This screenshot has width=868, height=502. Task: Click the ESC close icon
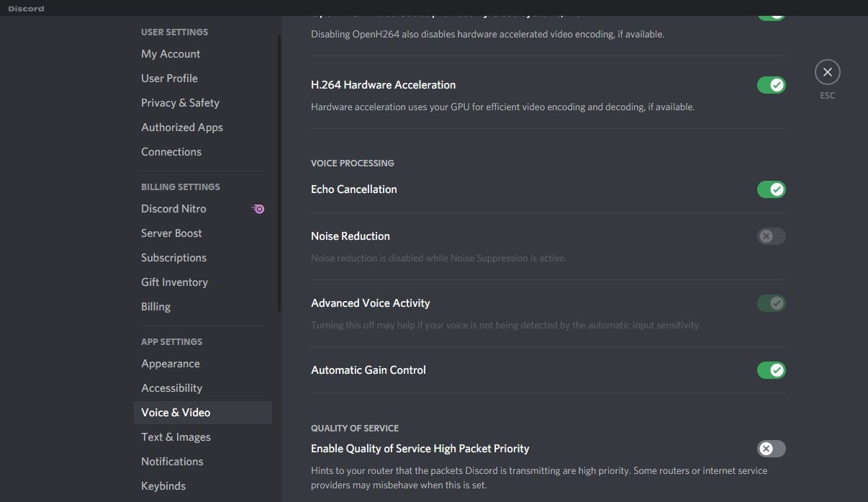(827, 71)
